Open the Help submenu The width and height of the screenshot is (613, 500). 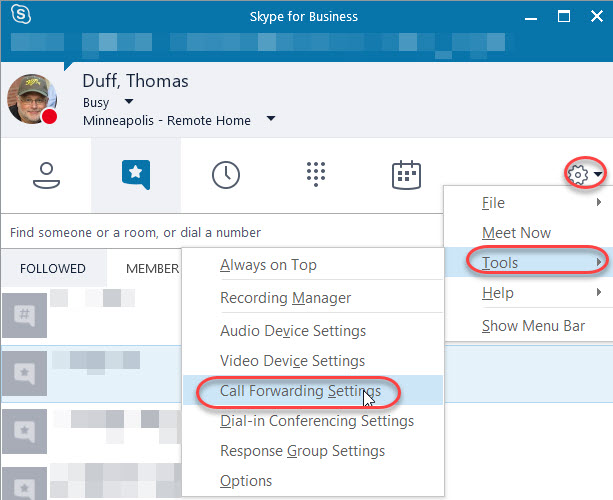point(528,293)
